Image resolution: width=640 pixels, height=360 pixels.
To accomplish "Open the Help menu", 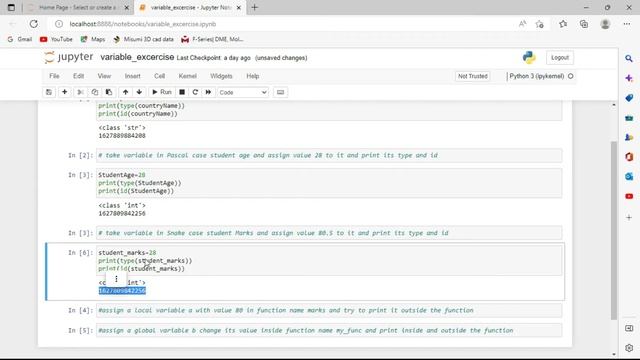I will pyautogui.click(x=253, y=76).
